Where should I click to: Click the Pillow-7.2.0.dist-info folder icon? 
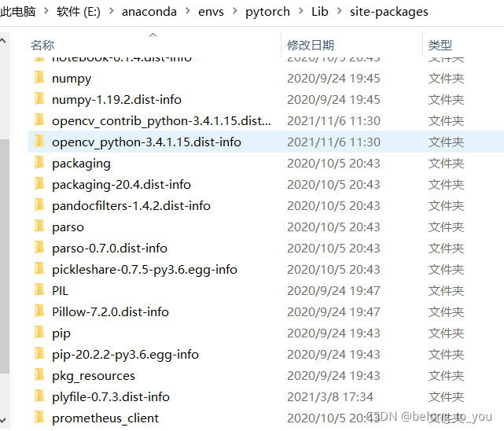39,311
